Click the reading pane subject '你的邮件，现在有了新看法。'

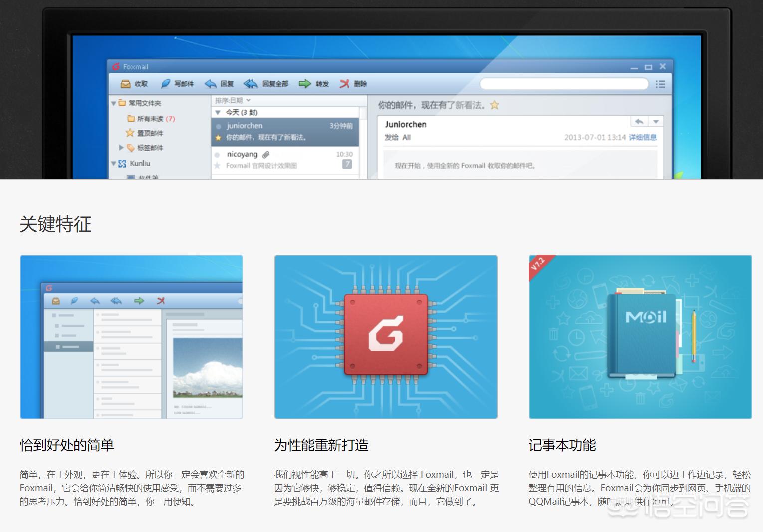pos(432,105)
